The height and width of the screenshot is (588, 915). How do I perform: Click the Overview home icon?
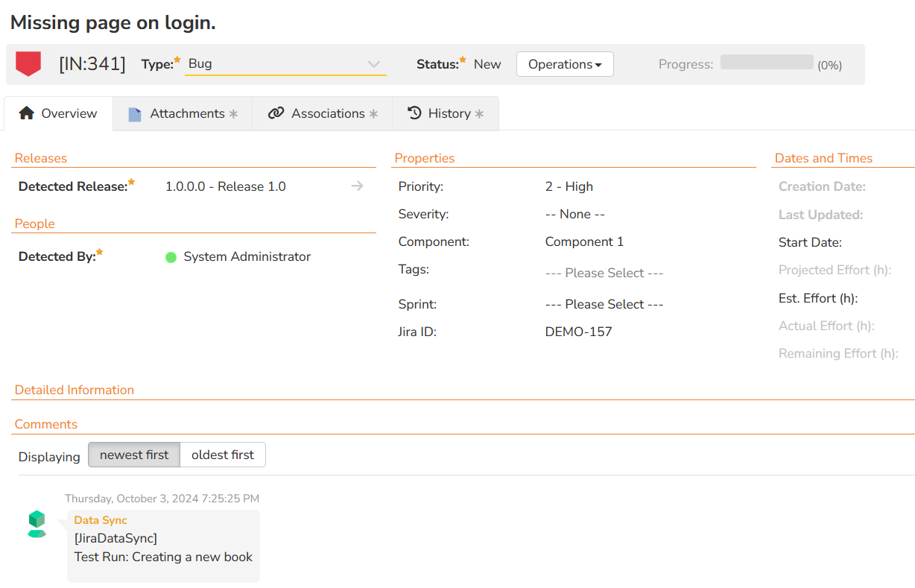click(27, 113)
